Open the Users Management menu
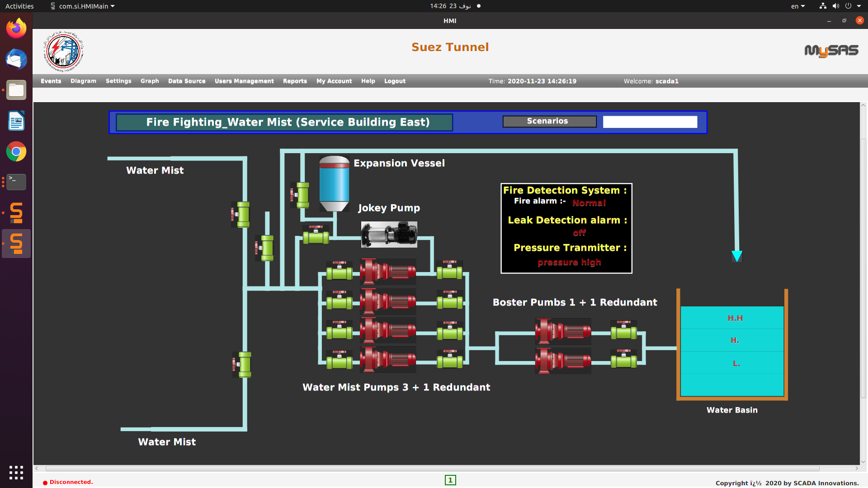Image resolution: width=868 pixels, height=488 pixels. (244, 81)
